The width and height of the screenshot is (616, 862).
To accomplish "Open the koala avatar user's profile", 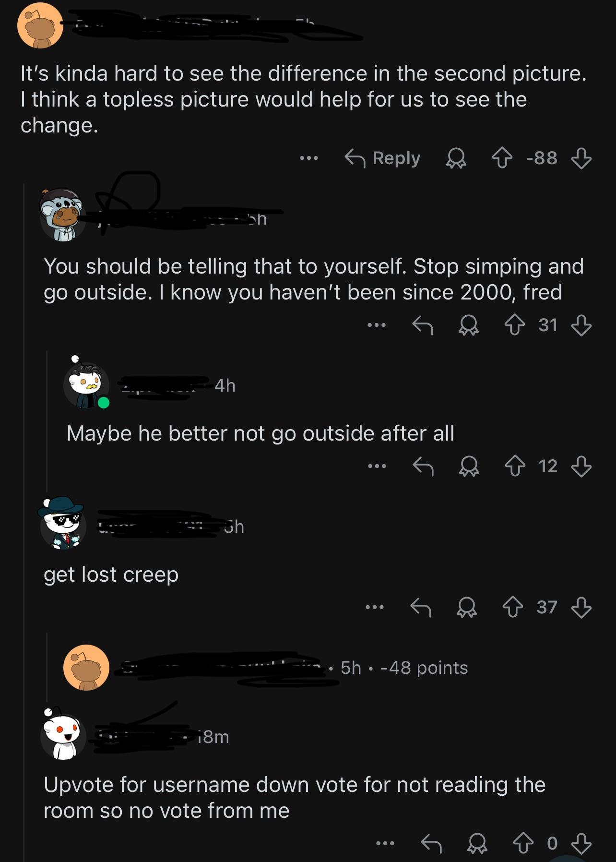I will coord(63,215).
